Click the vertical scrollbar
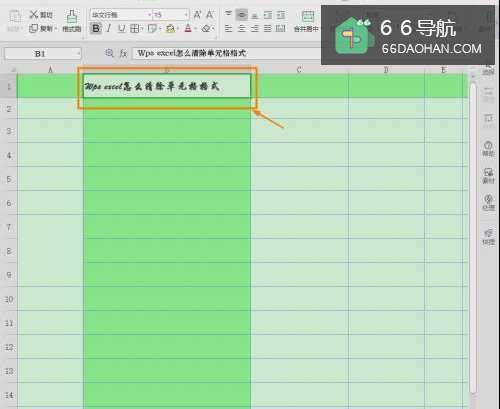500x409 pixels. [x=473, y=237]
